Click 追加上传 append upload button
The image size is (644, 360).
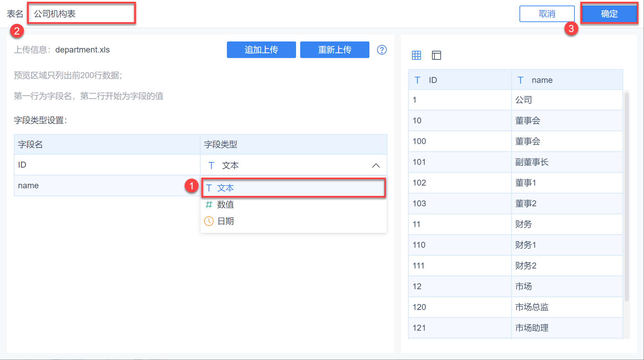click(x=261, y=50)
